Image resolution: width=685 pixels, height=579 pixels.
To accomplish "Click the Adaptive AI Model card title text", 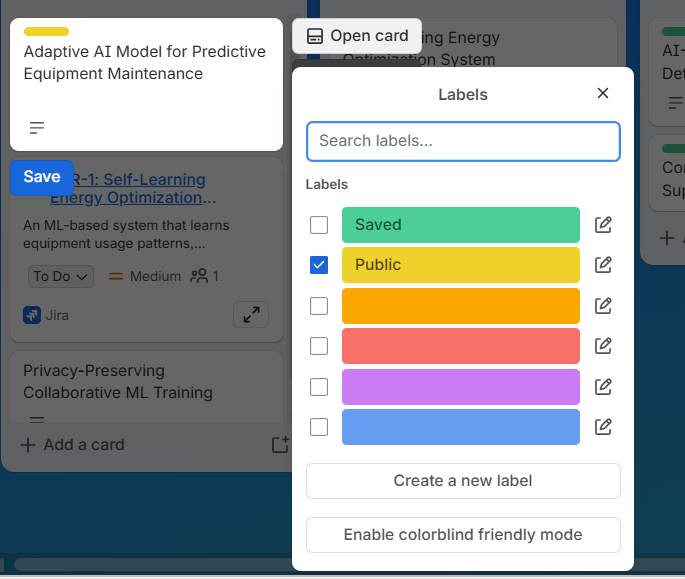I will click(145, 62).
